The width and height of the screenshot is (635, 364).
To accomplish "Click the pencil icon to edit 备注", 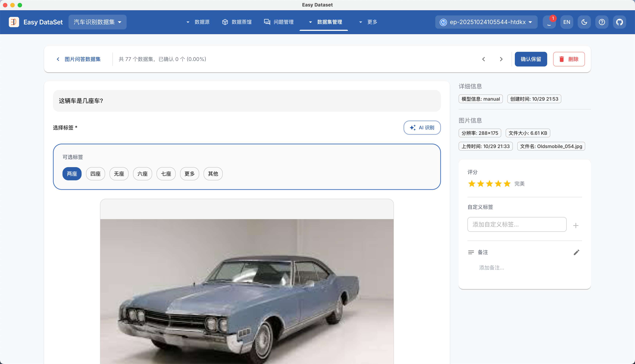I will (x=576, y=252).
